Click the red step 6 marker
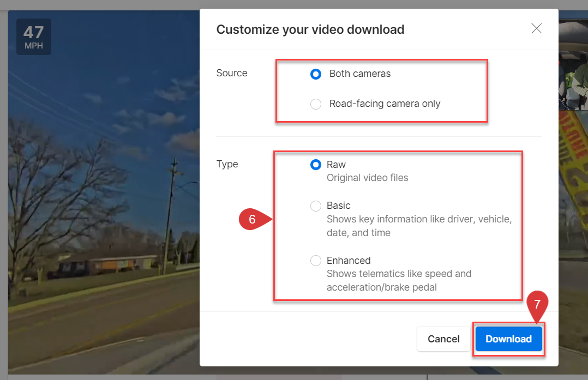The width and height of the screenshot is (588, 380). click(254, 220)
